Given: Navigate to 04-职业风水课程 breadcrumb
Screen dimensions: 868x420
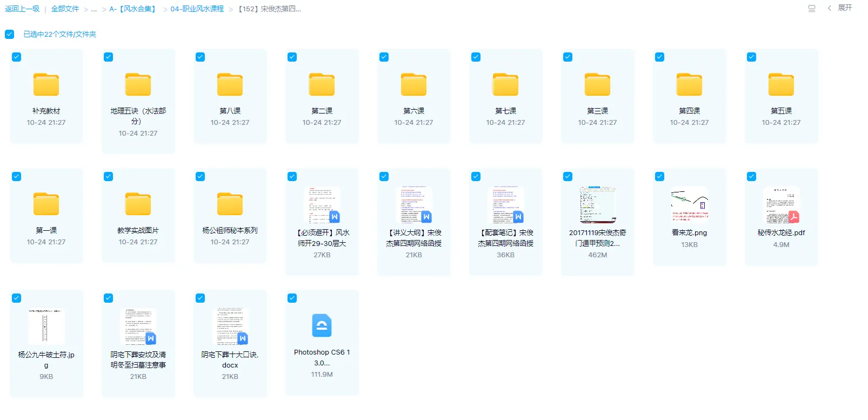Looking at the screenshot, I should [x=197, y=9].
